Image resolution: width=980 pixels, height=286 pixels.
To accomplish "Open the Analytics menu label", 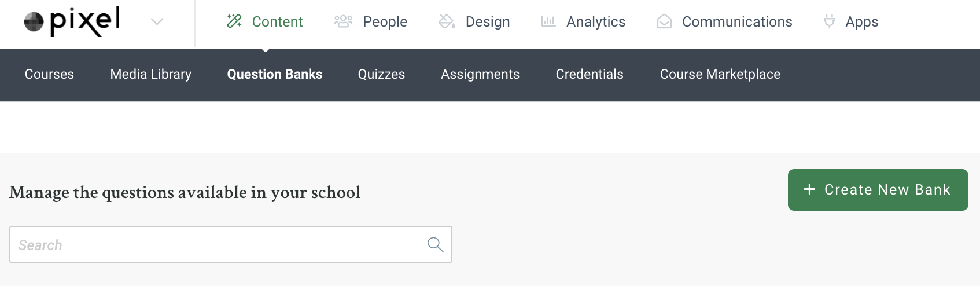I will [596, 22].
